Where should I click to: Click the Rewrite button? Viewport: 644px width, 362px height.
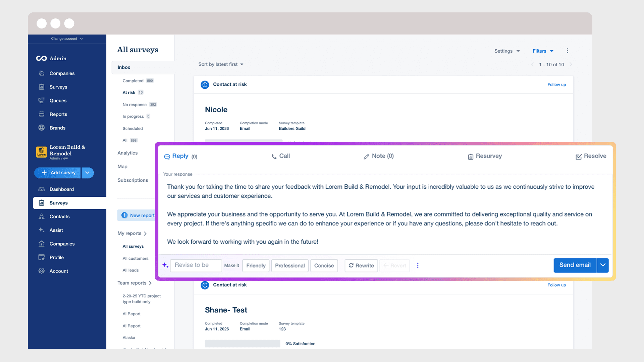point(361,265)
